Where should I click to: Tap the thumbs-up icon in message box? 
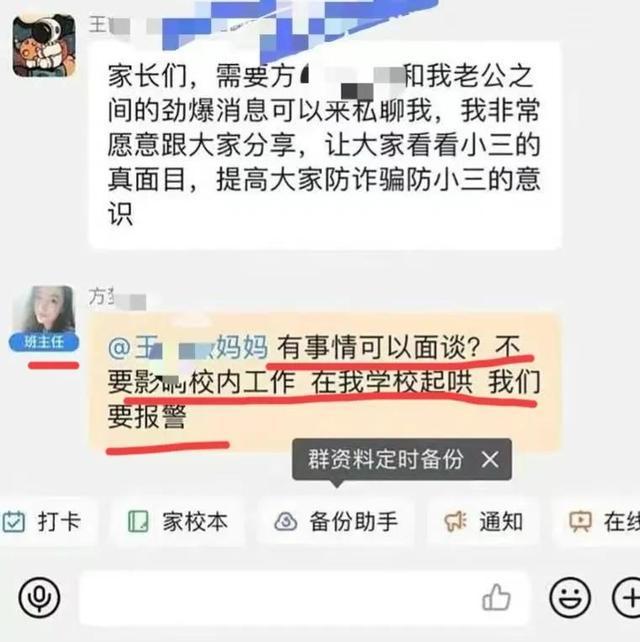click(x=496, y=597)
